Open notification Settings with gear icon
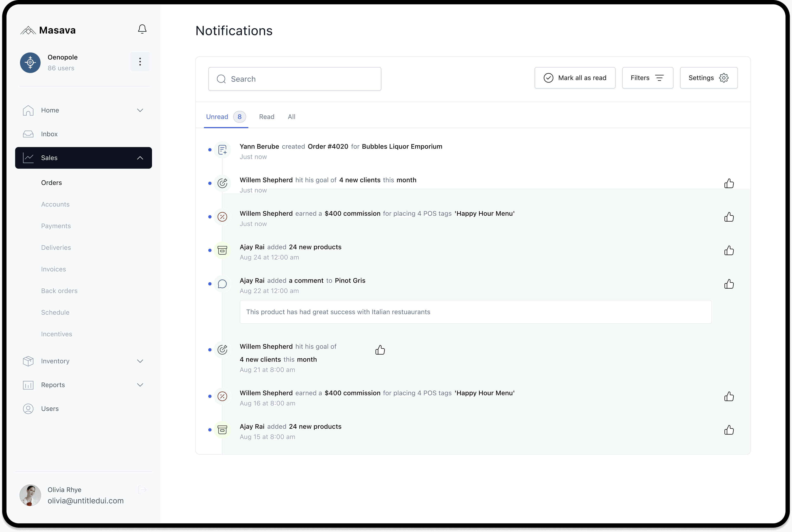The height and width of the screenshot is (532, 792). pyautogui.click(x=708, y=78)
